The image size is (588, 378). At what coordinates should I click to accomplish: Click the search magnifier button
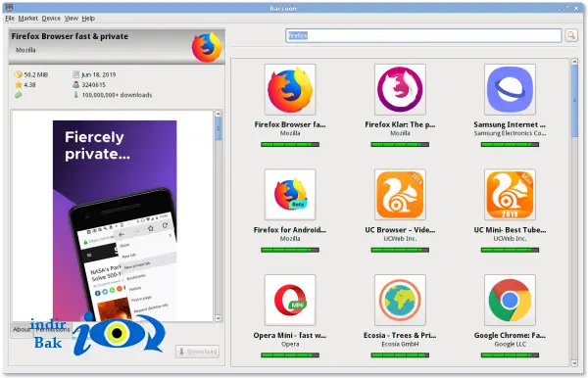click(571, 35)
